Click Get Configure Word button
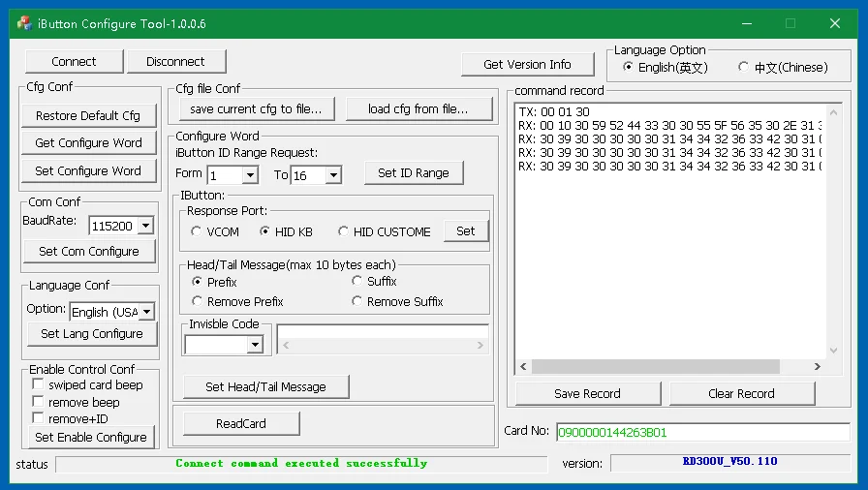The image size is (868, 490). [88, 142]
